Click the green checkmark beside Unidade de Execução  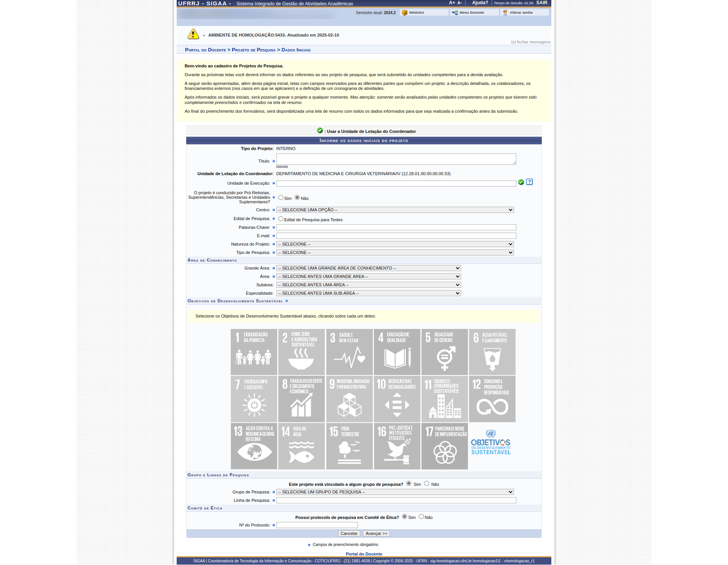[521, 182]
